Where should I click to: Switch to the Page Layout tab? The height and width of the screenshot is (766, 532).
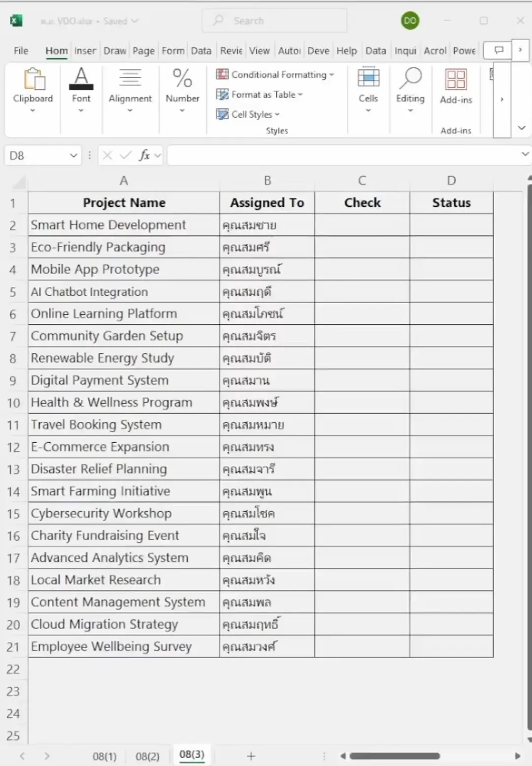143,51
